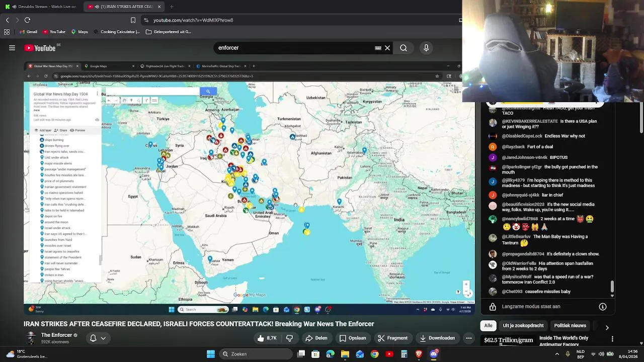Open the on-screen keyboard icon in search
Viewport: 644px width, 362px height.
tap(378, 48)
